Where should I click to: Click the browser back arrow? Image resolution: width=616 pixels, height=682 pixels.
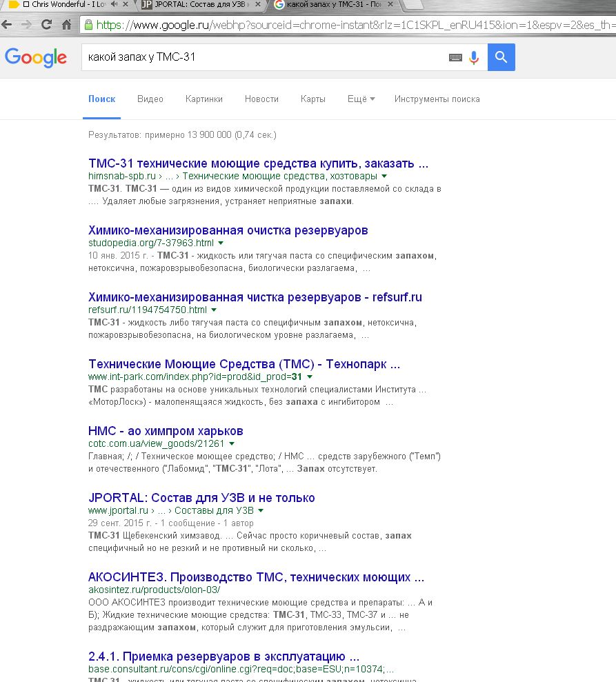pyautogui.click(x=6, y=25)
